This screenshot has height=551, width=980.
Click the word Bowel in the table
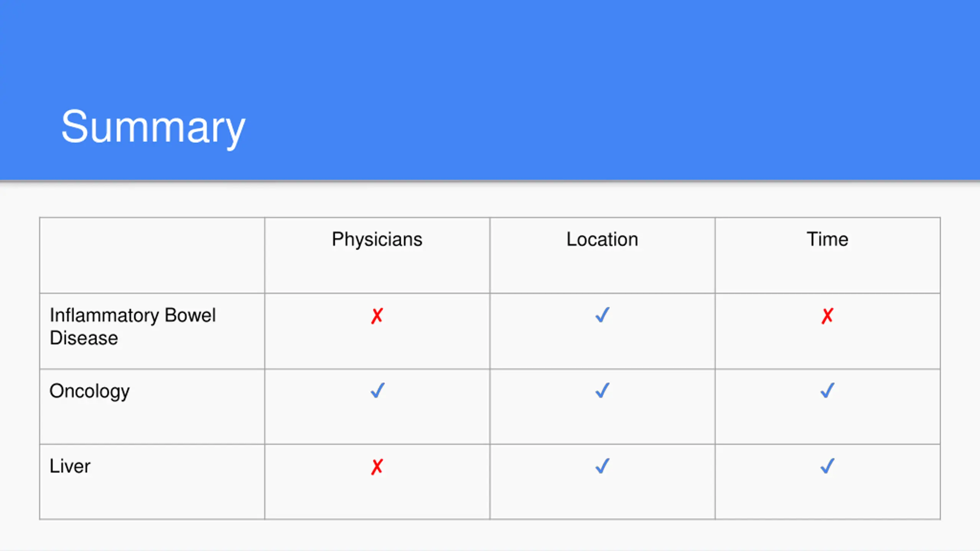coord(190,316)
